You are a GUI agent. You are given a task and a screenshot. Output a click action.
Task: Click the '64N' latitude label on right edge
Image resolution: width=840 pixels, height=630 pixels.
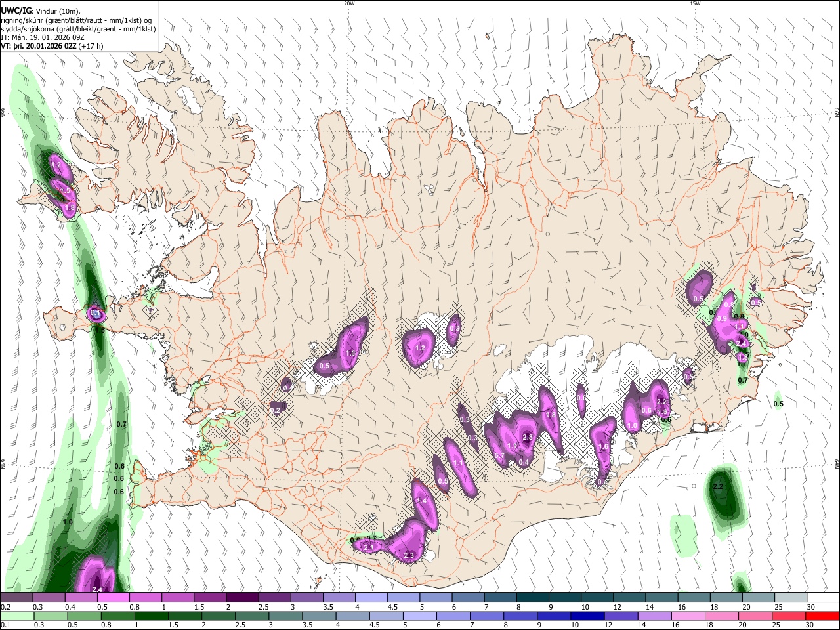coord(837,463)
